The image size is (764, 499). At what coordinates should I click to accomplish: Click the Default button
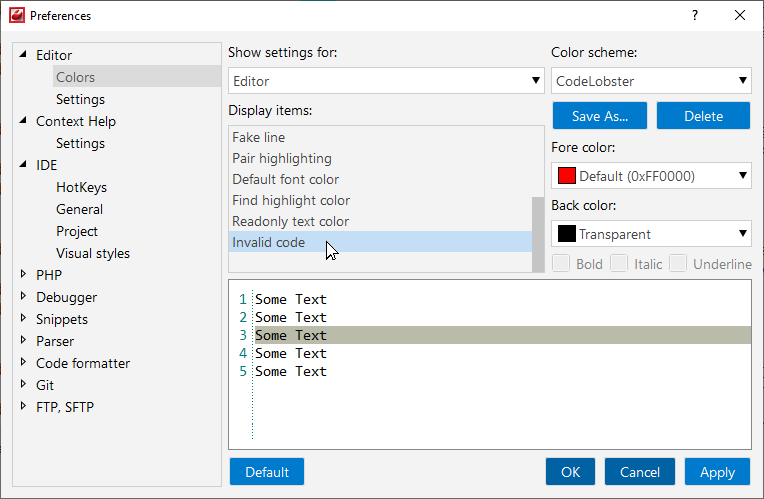tap(267, 471)
